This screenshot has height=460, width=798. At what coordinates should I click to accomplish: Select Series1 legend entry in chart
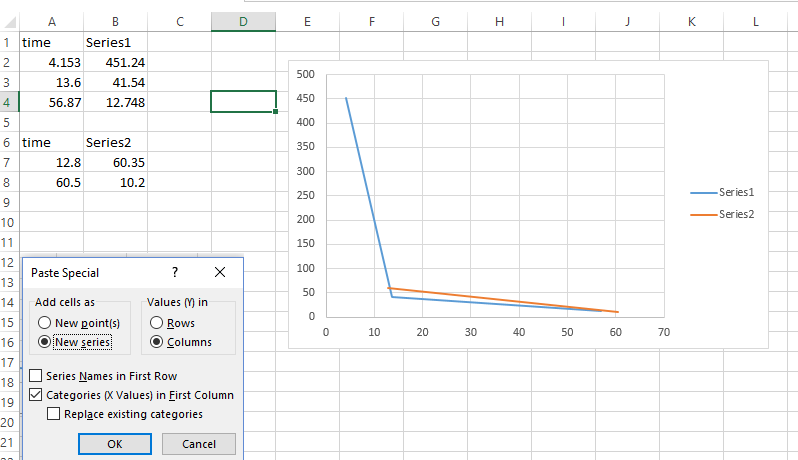[722, 192]
